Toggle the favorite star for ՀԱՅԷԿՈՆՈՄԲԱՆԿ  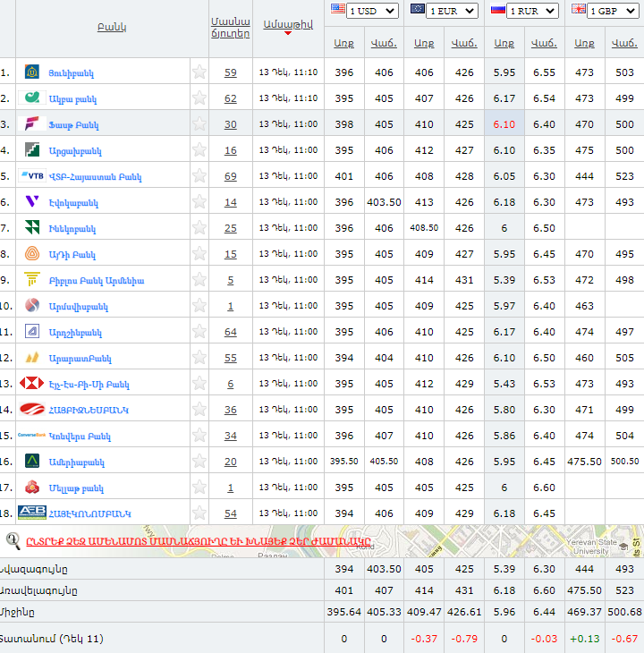pos(199,513)
